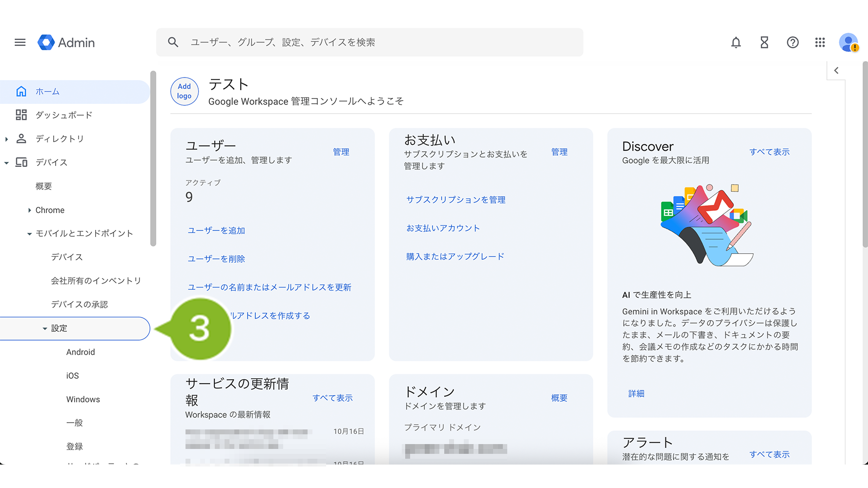Click the Google Admin logo
Screen dimensions: 868x488
pyautogui.click(x=66, y=42)
